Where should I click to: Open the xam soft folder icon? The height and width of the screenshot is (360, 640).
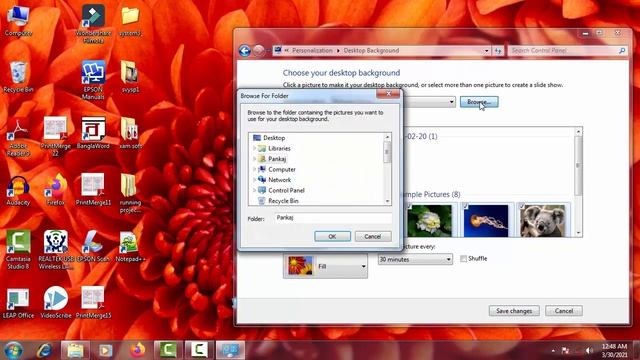130,133
